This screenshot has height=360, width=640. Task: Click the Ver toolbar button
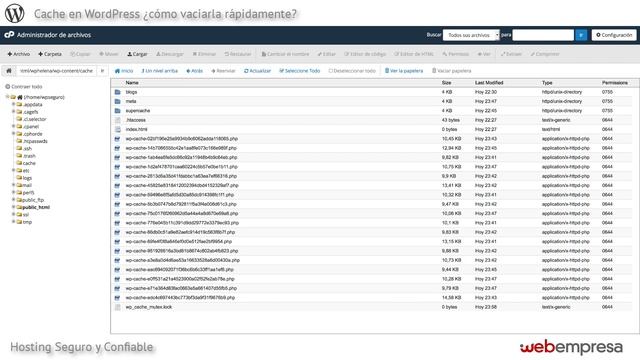pyautogui.click(x=484, y=54)
